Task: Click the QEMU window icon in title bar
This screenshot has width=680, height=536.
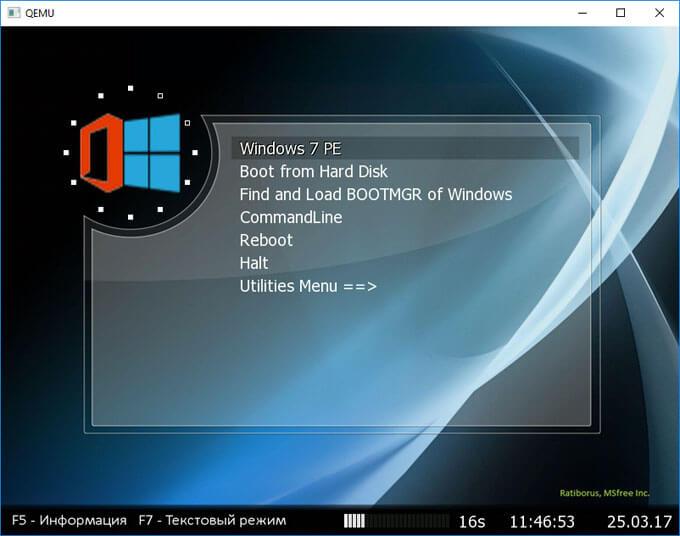Action: 13,13
